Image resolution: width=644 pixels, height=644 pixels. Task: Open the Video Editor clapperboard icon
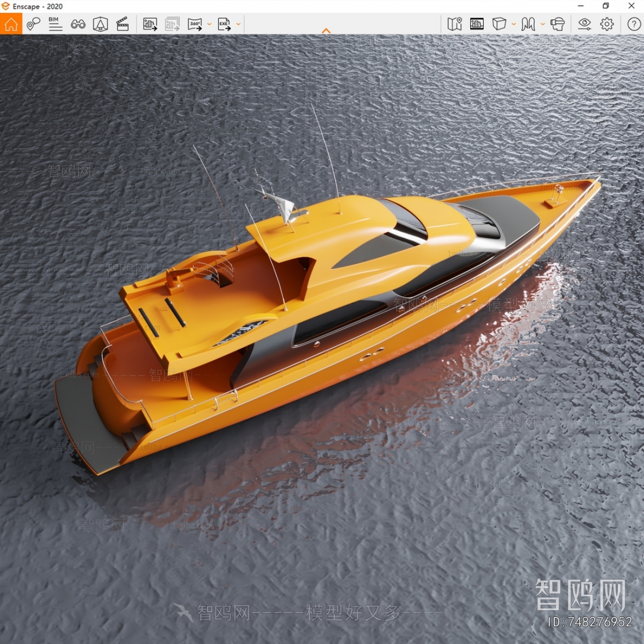[x=123, y=24]
